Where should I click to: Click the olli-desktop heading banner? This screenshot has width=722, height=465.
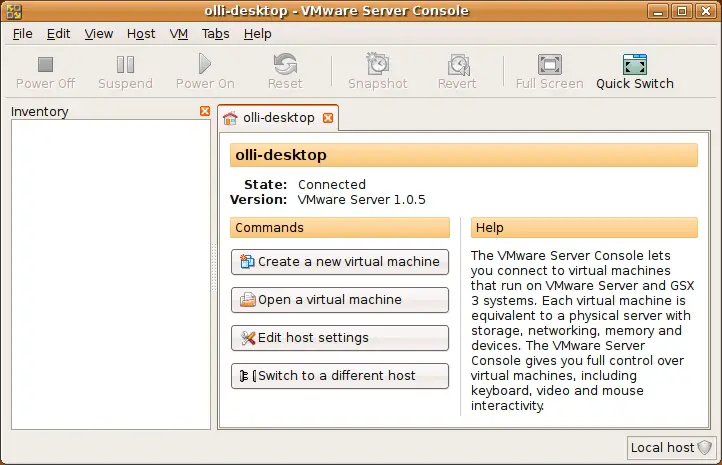(464, 155)
